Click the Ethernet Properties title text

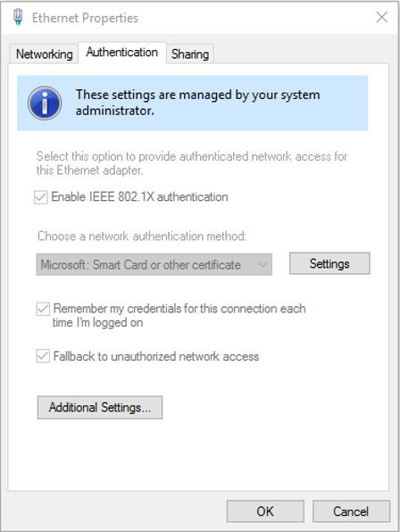[85, 18]
